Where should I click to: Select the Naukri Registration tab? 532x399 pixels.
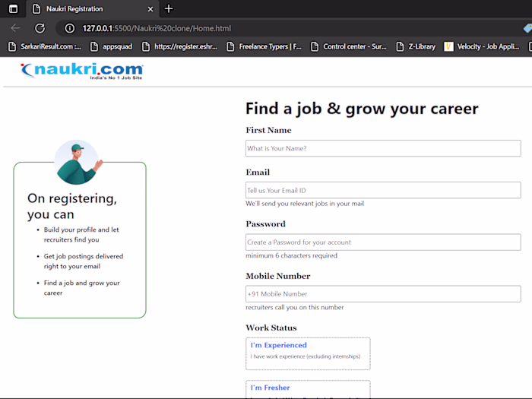pos(92,9)
